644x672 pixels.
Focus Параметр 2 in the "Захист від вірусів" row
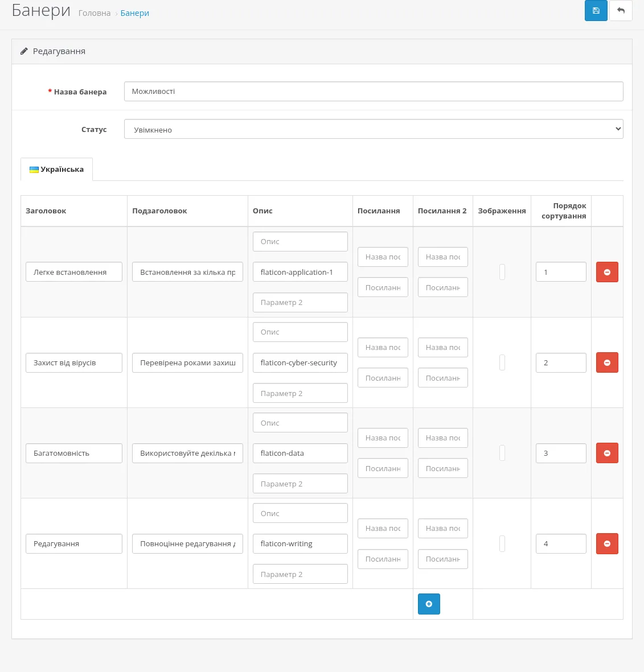300,393
